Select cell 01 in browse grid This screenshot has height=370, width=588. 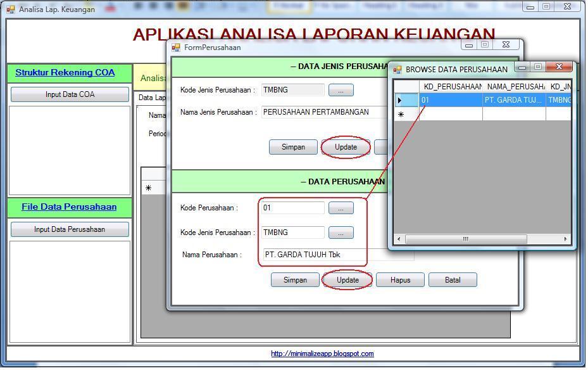451,100
